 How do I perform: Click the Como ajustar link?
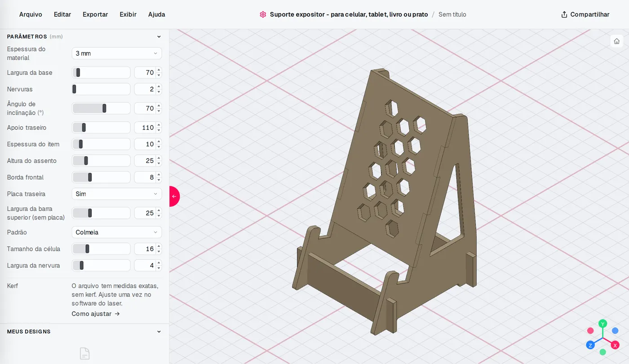coord(96,314)
